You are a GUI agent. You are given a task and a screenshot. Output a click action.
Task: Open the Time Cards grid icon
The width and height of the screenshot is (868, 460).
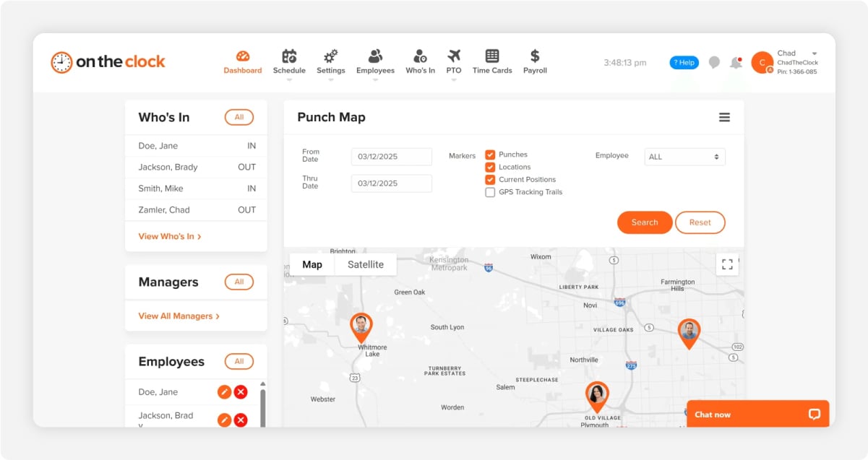pos(492,56)
